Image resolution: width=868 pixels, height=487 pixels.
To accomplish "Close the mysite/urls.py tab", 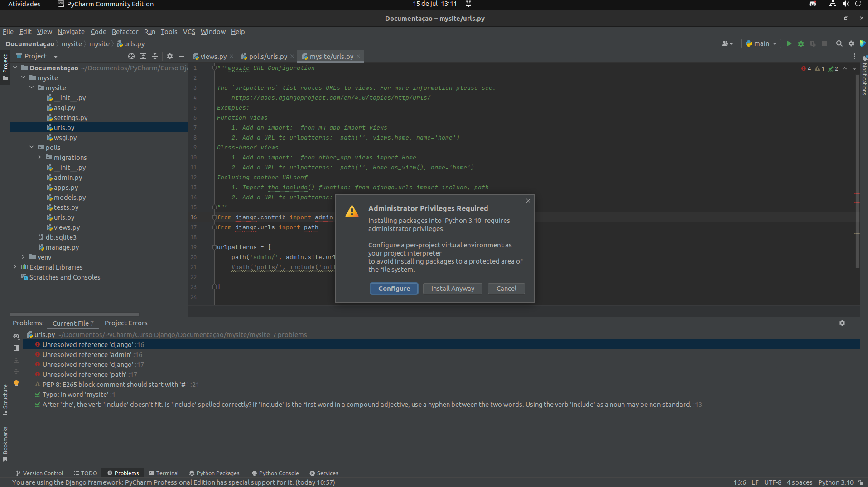I will pos(358,57).
